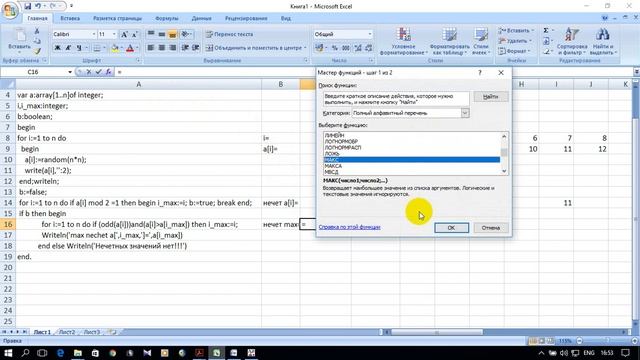Click the increase decimal icon
The width and height of the screenshot is (640, 360).
(358, 48)
